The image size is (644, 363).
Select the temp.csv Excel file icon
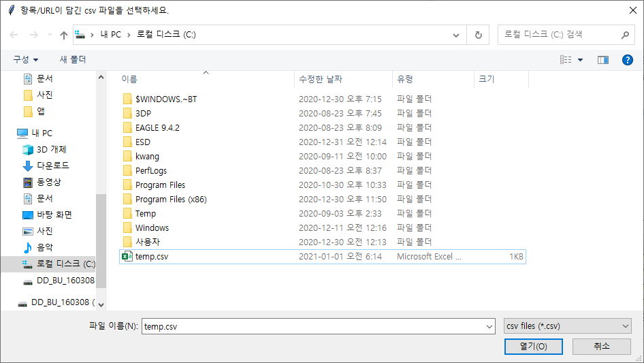pyautogui.click(x=127, y=257)
